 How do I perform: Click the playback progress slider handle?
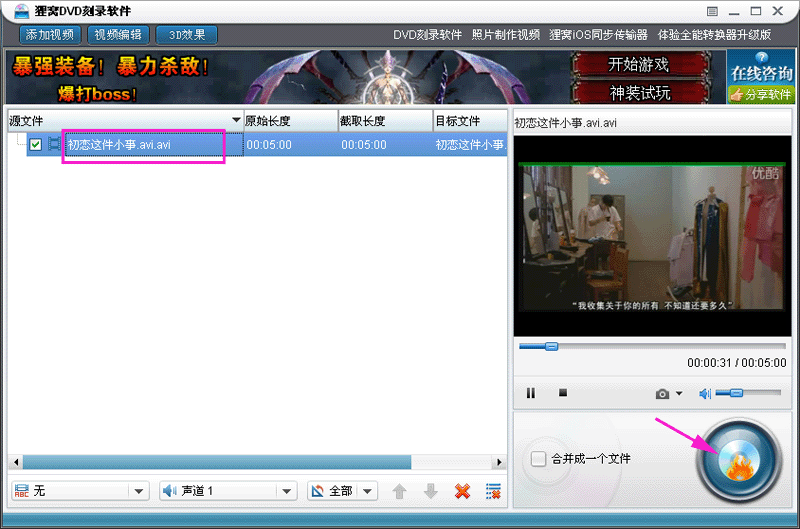(551, 346)
